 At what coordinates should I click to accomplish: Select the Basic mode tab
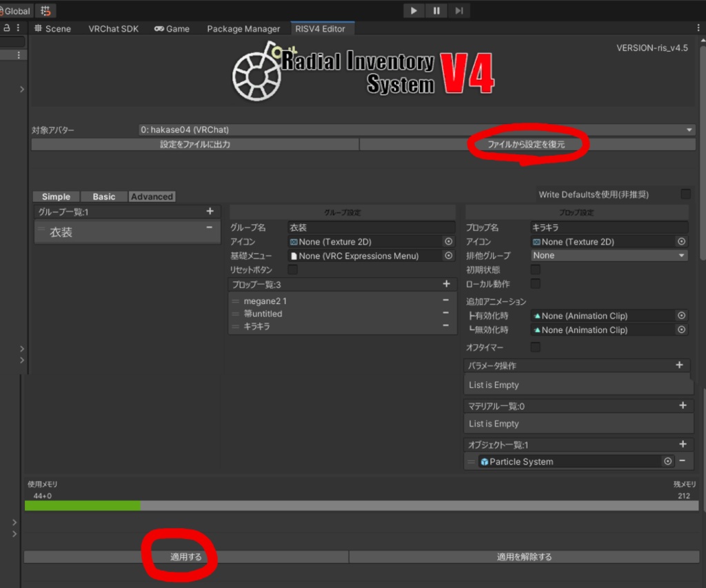point(104,196)
